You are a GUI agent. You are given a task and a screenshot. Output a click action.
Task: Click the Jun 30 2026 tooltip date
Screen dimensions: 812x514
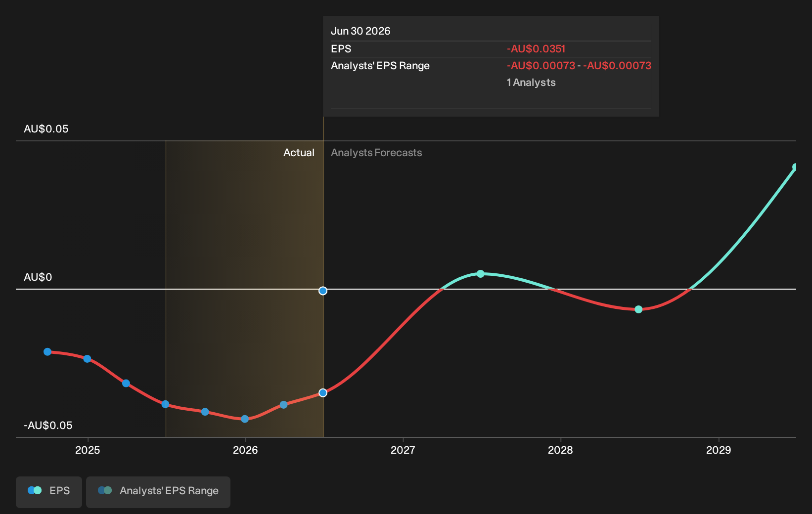pyautogui.click(x=361, y=31)
